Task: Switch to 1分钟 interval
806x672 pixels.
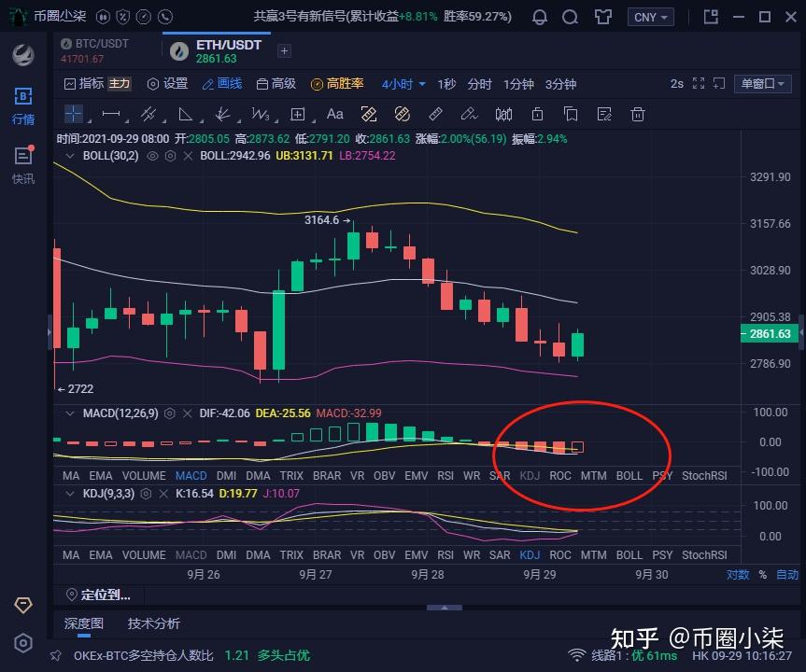Action: [x=518, y=84]
